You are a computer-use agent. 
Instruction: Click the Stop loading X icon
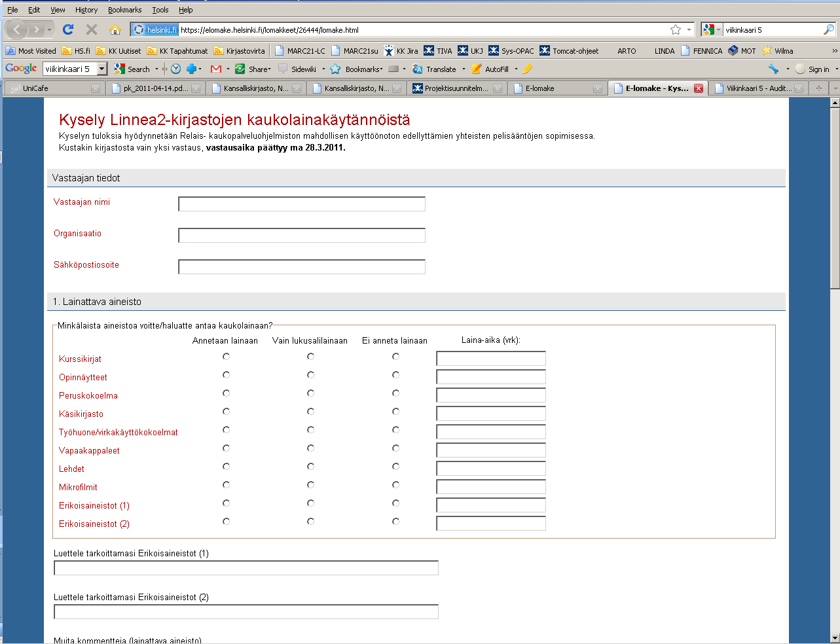click(92, 29)
